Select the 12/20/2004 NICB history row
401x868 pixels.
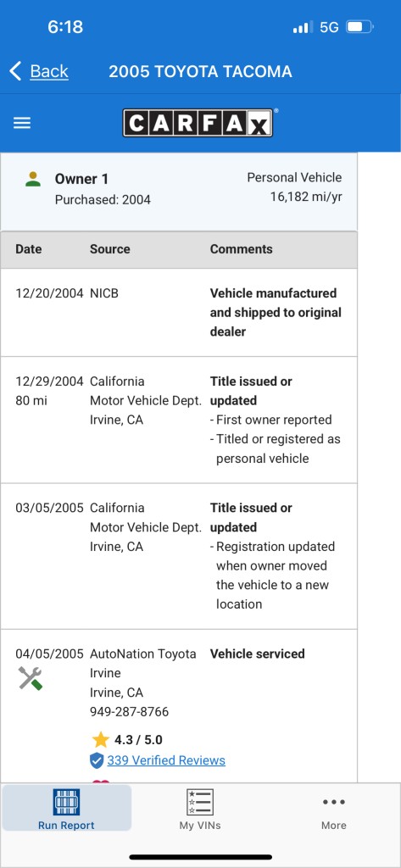tap(178, 312)
